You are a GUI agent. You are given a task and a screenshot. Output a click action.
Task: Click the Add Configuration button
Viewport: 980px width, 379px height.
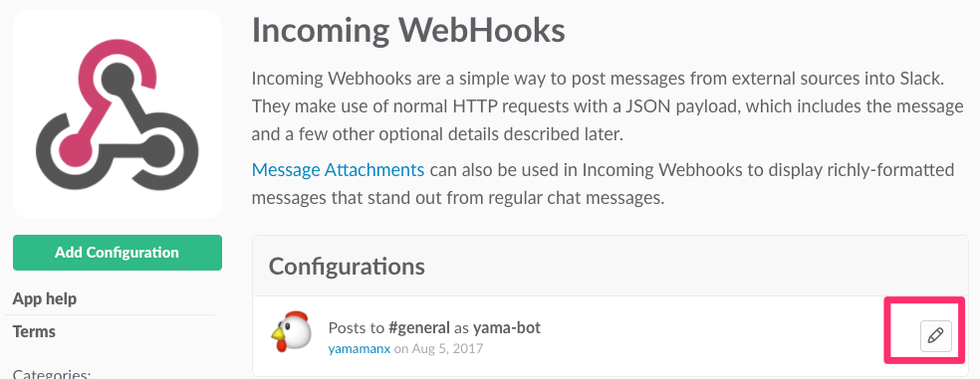118,253
